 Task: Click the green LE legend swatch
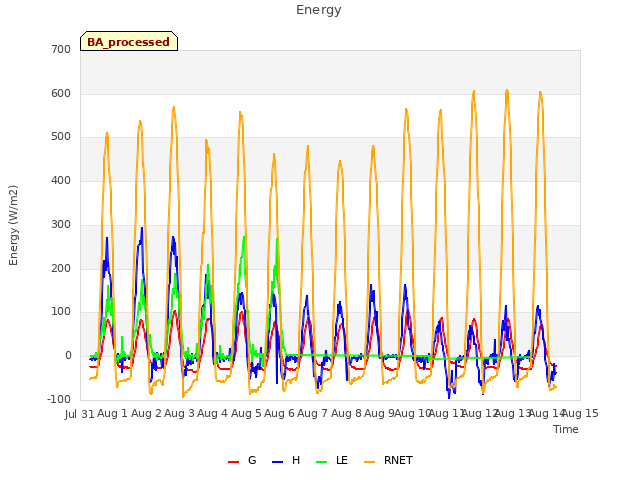point(322,462)
